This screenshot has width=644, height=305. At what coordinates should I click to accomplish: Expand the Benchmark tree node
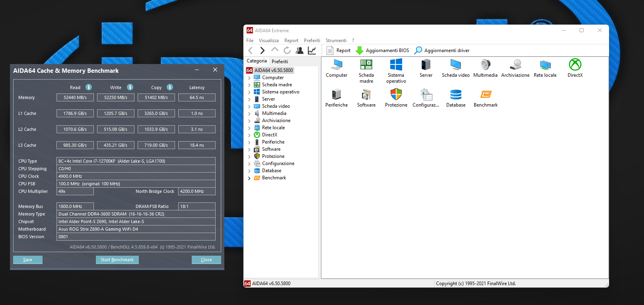[249, 178]
